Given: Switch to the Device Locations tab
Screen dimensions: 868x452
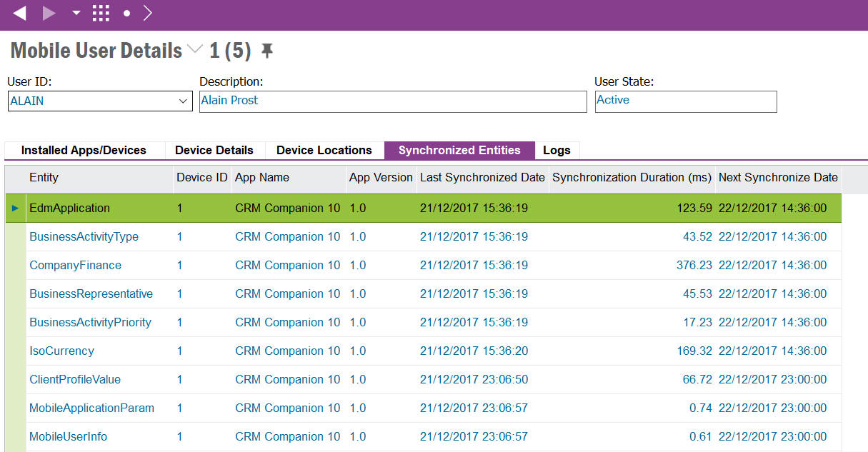Looking at the screenshot, I should tap(324, 150).
